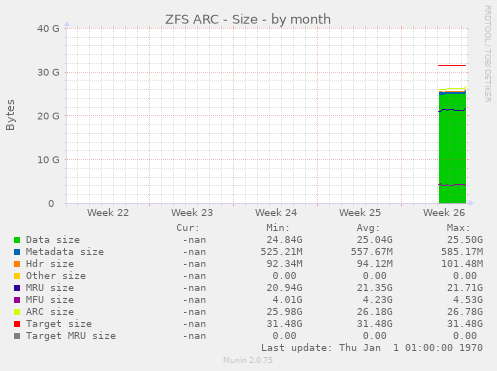
Task: Click the 'Week 26' x-axis label
Action: [444, 213]
